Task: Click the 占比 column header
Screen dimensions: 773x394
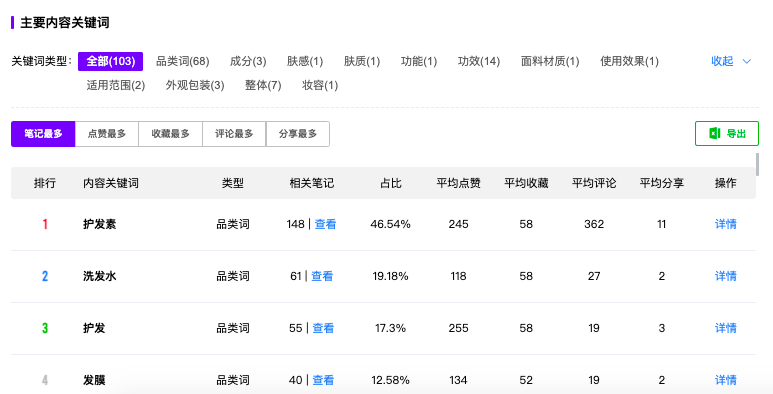Action: (x=390, y=183)
